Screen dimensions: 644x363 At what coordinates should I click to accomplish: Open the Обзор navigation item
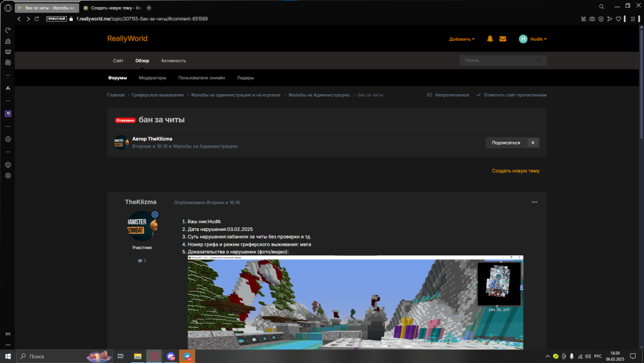(142, 61)
